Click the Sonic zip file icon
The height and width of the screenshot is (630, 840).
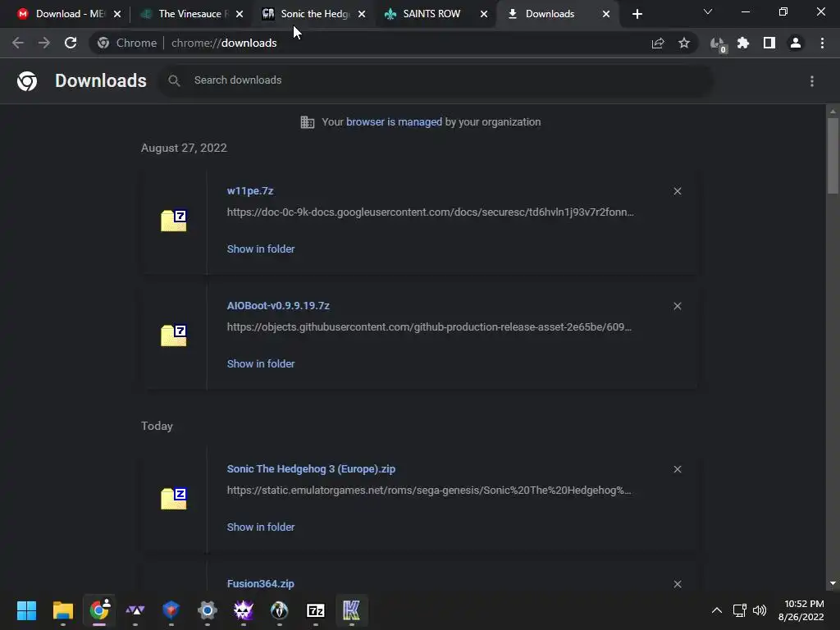pos(174,498)
